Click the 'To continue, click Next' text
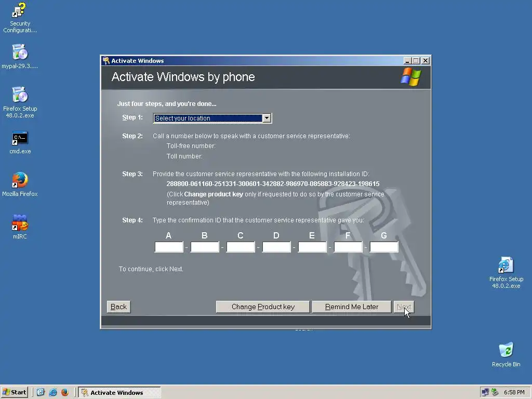This screenshot has height=399, width=532. (x=151, y=269)
